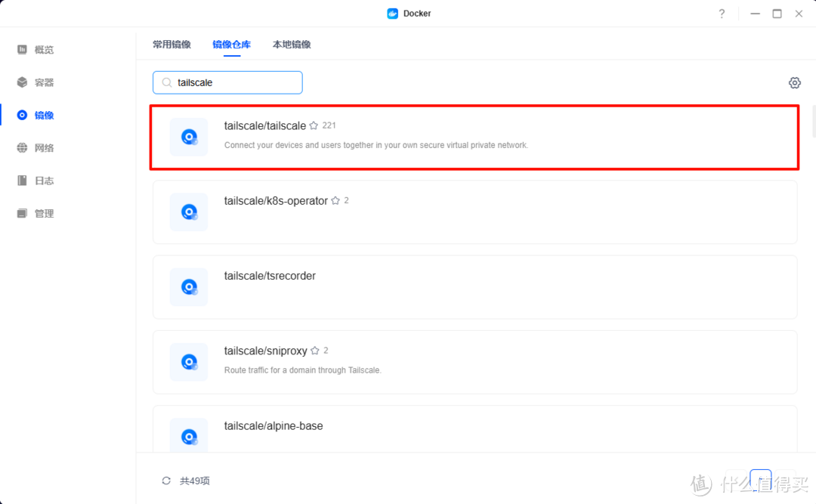
Task: Open the 管理 (Management) sidebar section
Action: click(x=42, y=213)
